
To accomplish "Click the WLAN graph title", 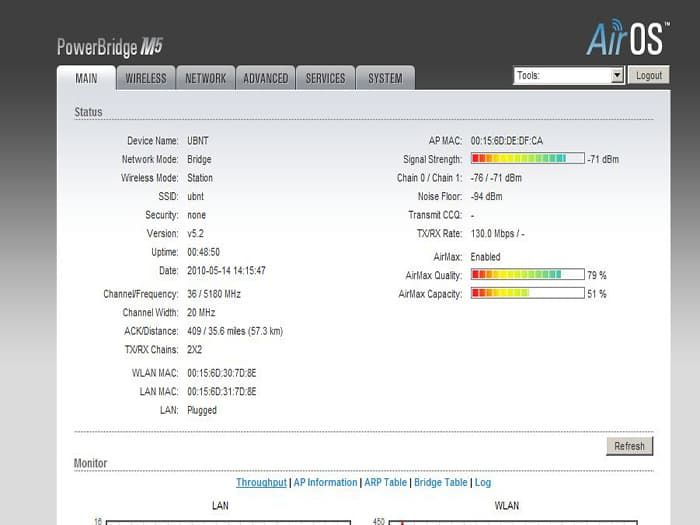I will coord(507,506).
